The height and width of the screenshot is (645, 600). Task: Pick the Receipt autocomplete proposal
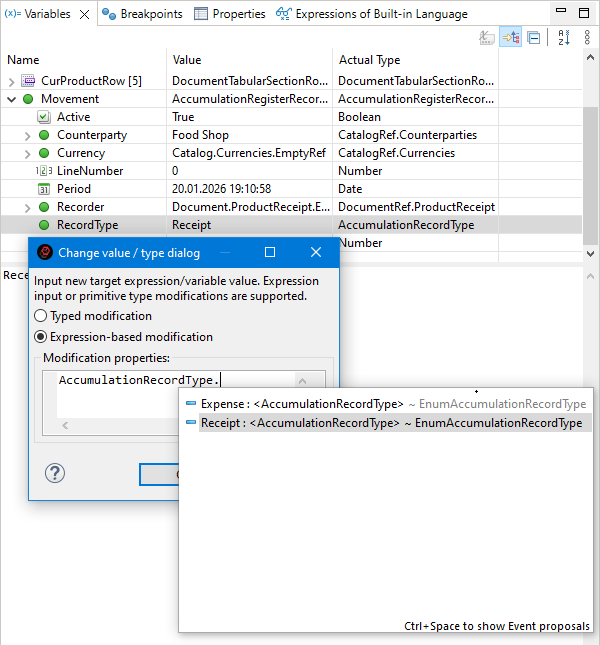tap(300, 423)
